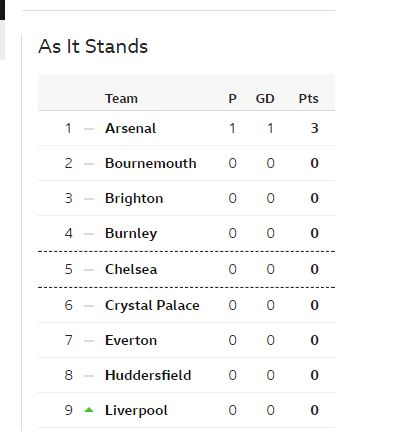397x431 pixels.
Task: Click the Pts column header
Action: point(308,99)
